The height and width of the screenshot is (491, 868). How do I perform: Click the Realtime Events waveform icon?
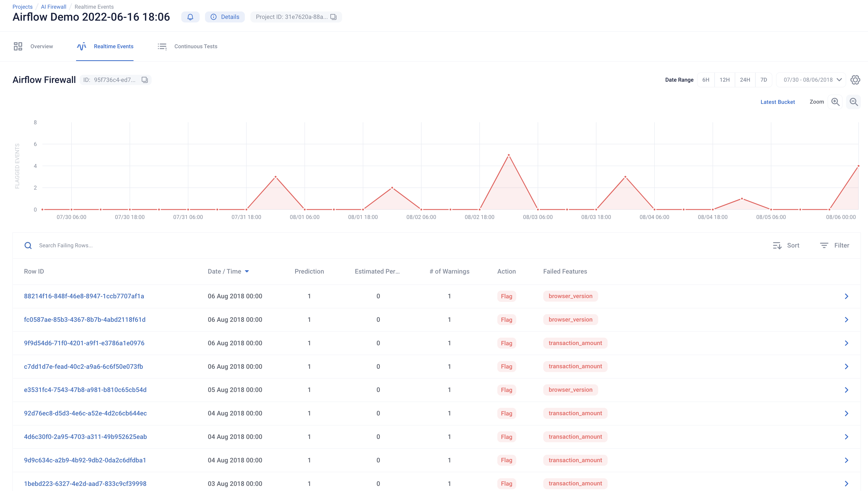point(81,46)
